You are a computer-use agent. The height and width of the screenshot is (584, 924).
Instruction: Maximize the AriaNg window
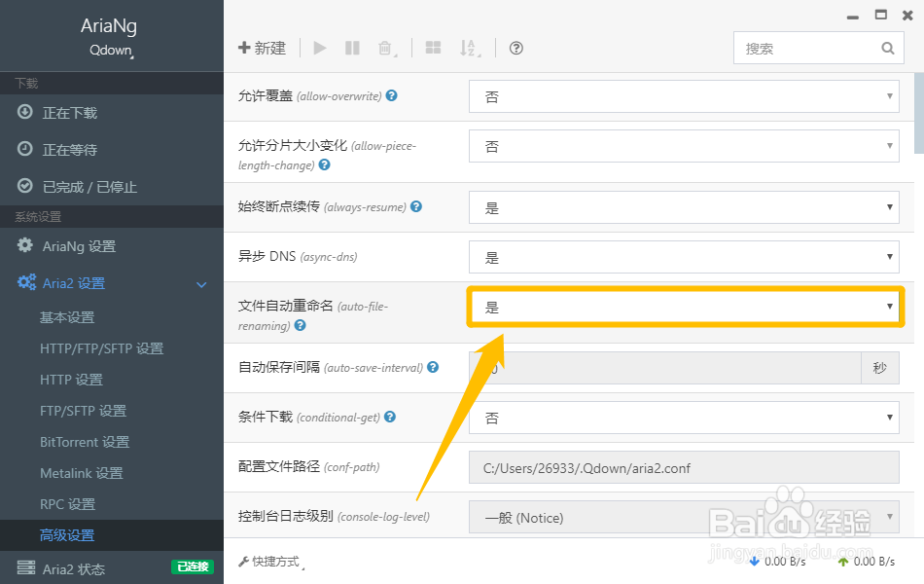(881, 15)
